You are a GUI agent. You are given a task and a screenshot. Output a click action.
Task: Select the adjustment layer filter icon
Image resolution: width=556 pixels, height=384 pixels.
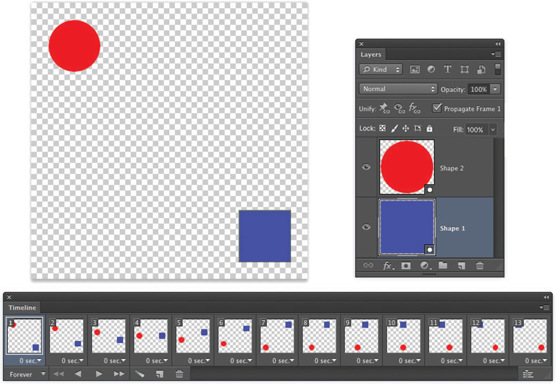[x=431, y=69]
